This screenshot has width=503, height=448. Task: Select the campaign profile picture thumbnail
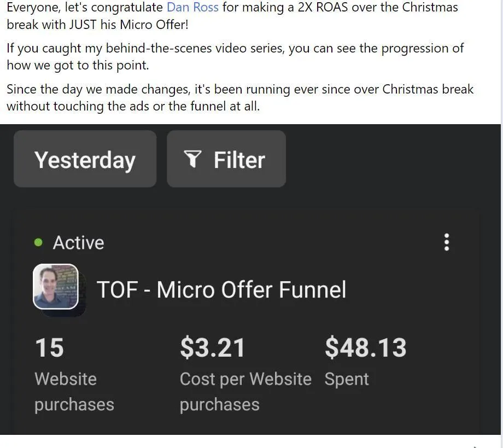click(x=56, y=287)
